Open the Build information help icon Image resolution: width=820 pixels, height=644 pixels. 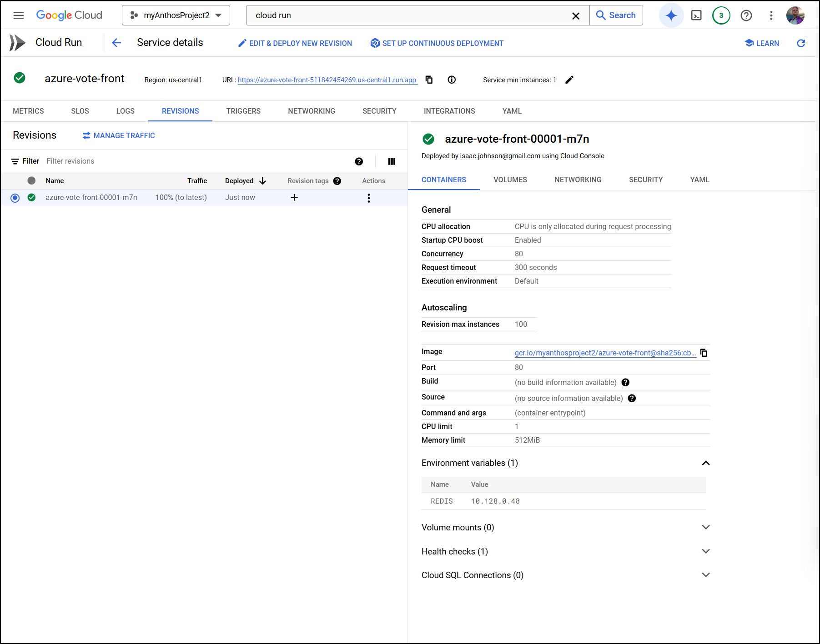625,382
